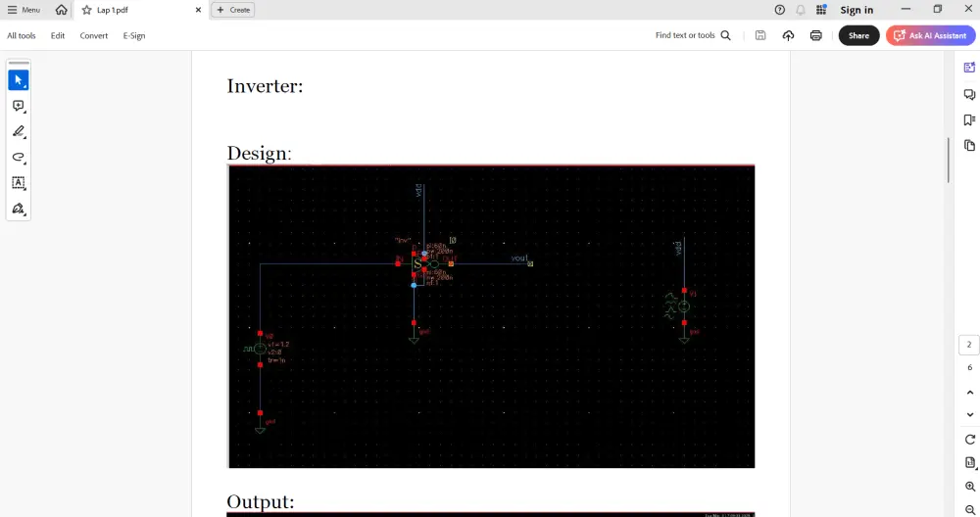The image size is (980, 517).
Task: Click the "Design:" heading text
Action: click(259, 153)
